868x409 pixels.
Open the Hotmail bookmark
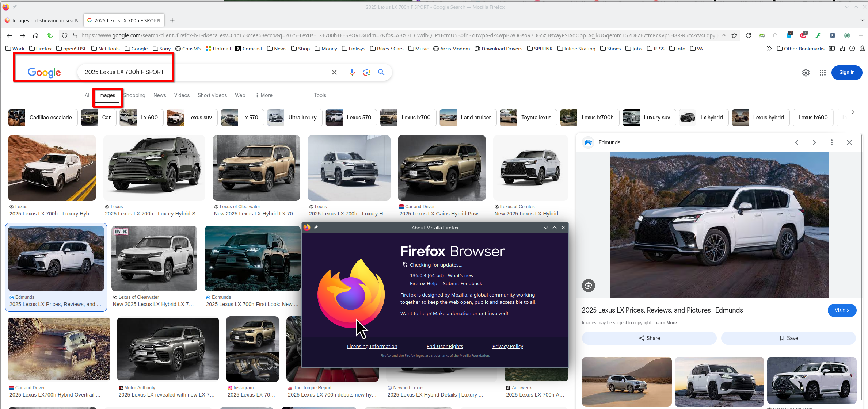[x=218, y=49]
